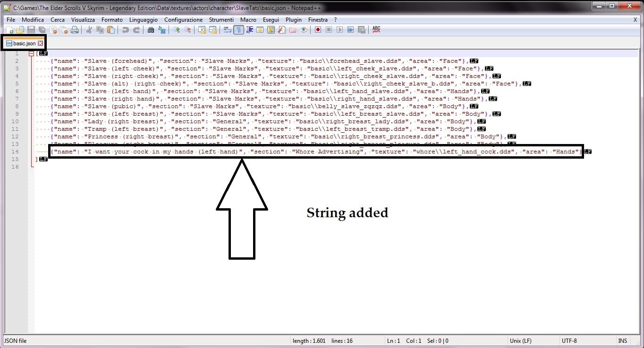Click the Close All documents toolbar icon
The image size is (644, 348).
point(64,30)
